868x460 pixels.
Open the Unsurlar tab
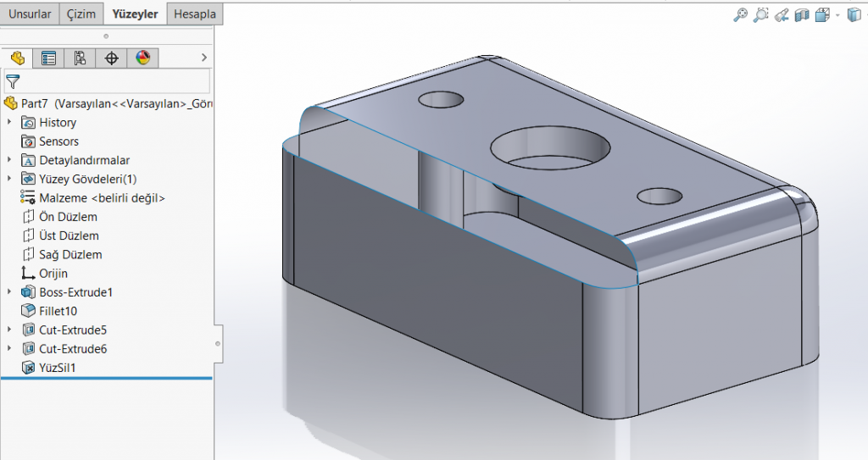click(x=30, y=14)
